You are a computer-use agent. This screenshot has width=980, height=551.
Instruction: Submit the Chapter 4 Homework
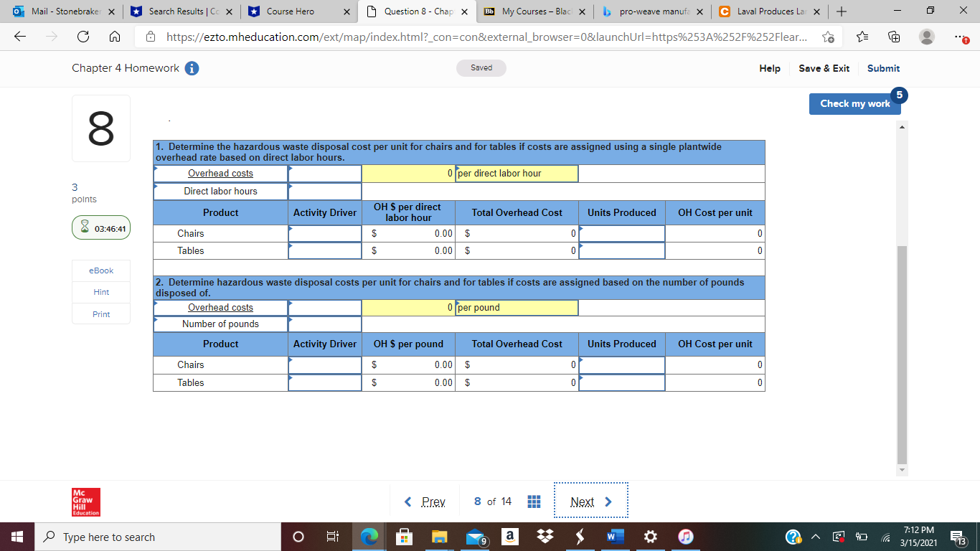point(883,68)
